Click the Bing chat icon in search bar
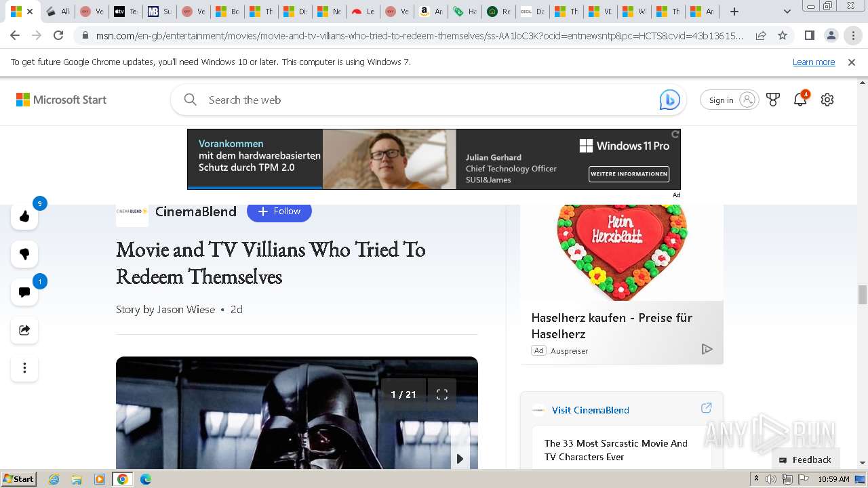This screenshot has width=868, height=488. (x=669, y=100)
